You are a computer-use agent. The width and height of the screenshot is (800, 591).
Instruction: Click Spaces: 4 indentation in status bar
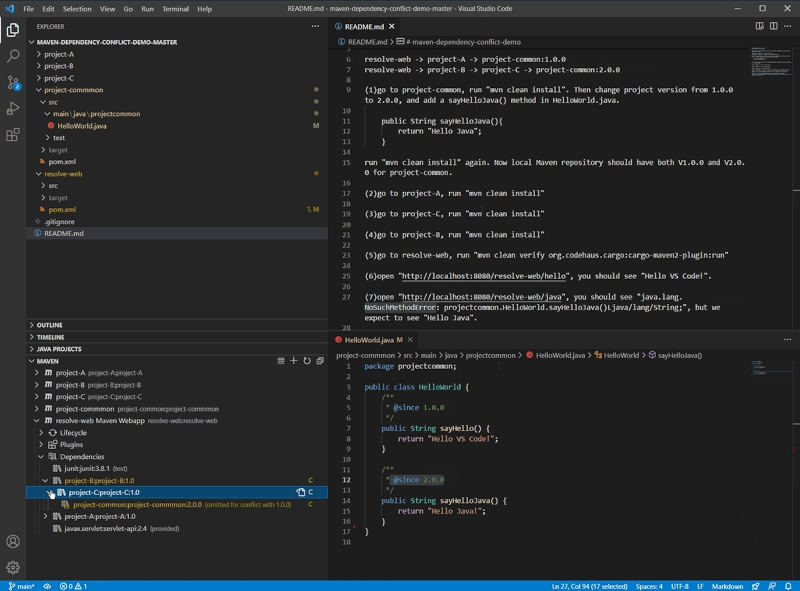[x=649, y=586]
